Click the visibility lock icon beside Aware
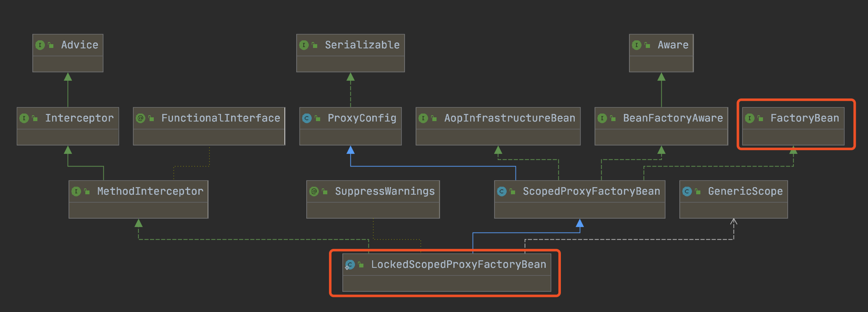This screenshot has width=868, height=312. pyautogui.click(x=647, y=45)
